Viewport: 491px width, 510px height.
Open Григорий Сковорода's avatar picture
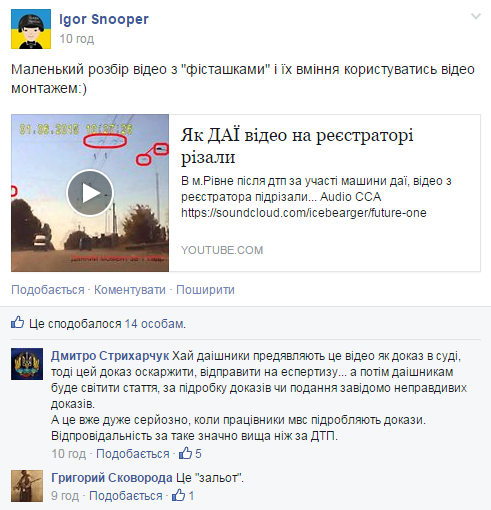point(27,486)
